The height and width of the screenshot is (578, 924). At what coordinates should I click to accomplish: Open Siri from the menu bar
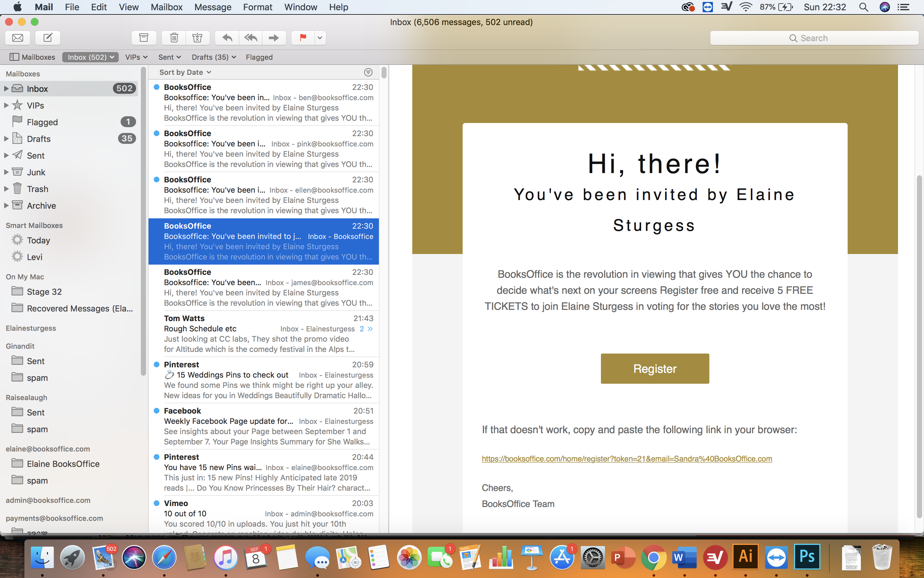point(885,7)
